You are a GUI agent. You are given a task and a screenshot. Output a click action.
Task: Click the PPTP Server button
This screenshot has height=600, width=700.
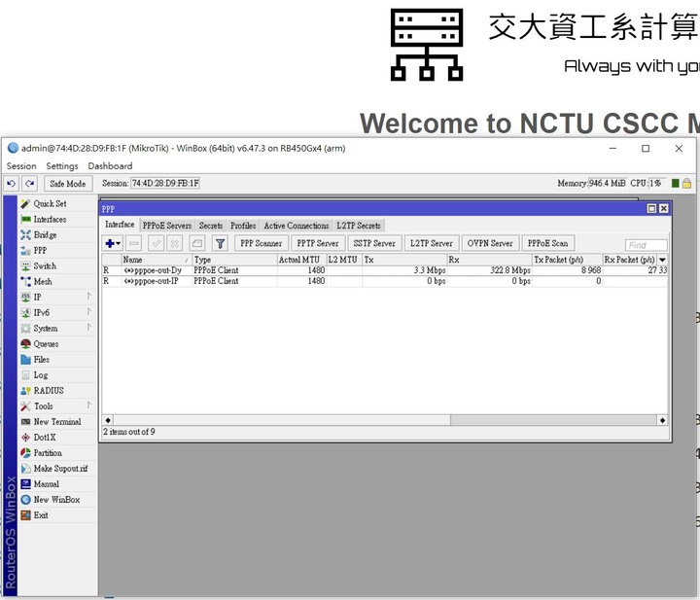pos(317,243)
